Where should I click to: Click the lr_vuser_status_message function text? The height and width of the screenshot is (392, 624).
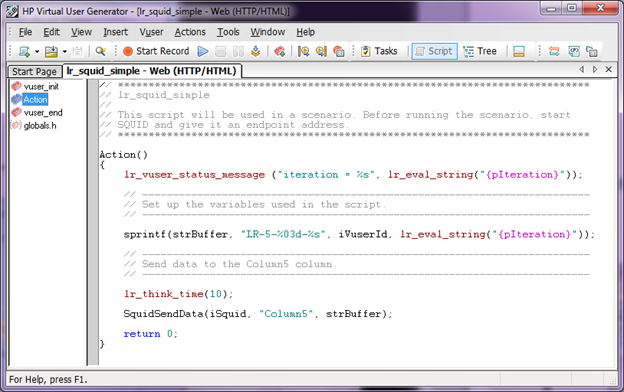tap(194, 175)
